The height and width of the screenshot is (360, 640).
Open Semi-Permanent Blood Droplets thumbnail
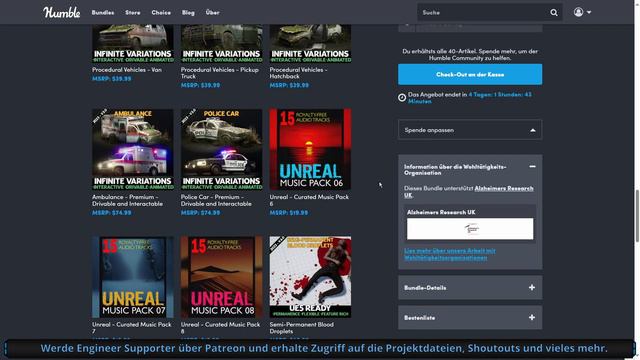310,277
